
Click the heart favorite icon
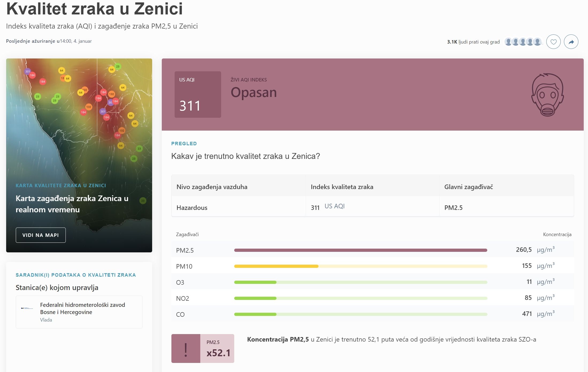tap(553, 42)
